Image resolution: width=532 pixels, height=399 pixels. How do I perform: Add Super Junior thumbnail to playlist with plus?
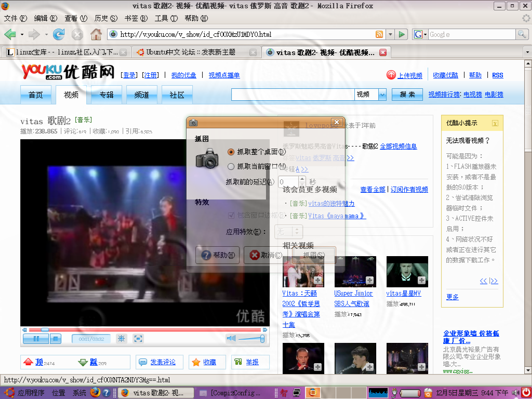(369, 281)
